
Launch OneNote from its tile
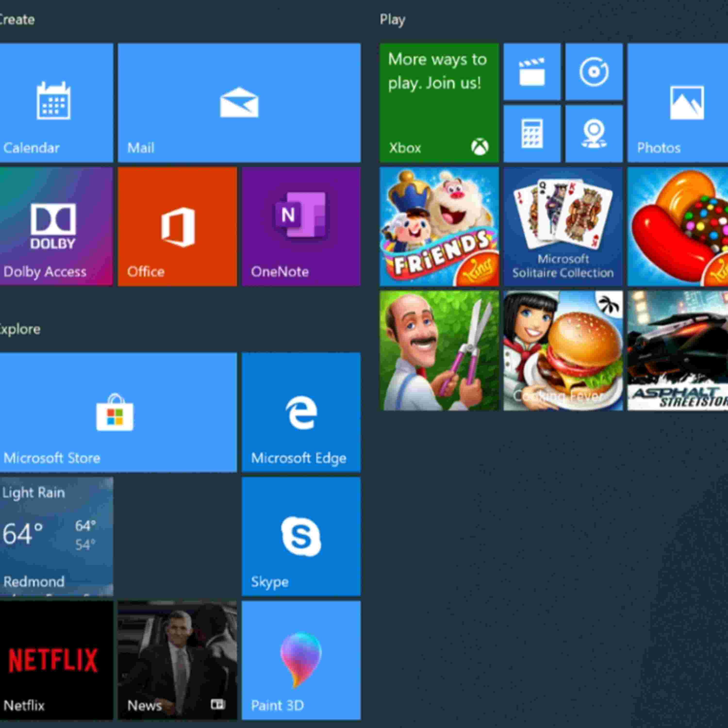tap(301, 226)
